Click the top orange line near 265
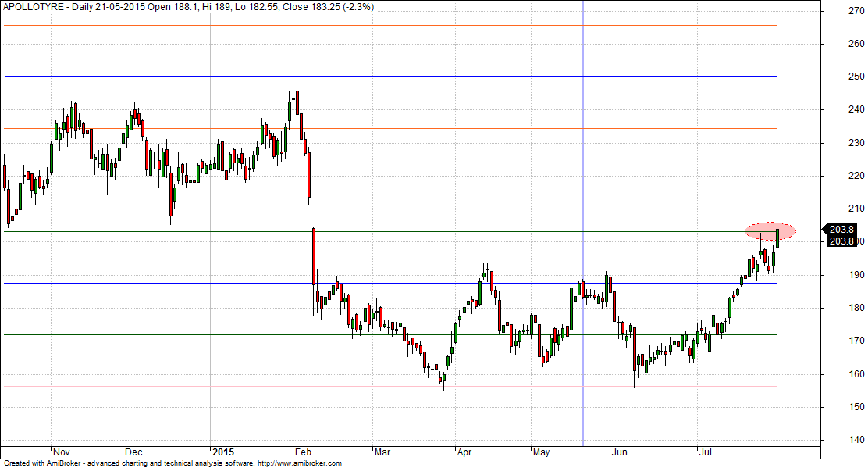Image resolution: width=868 pixels, height=468 pixels. point(390,26)
